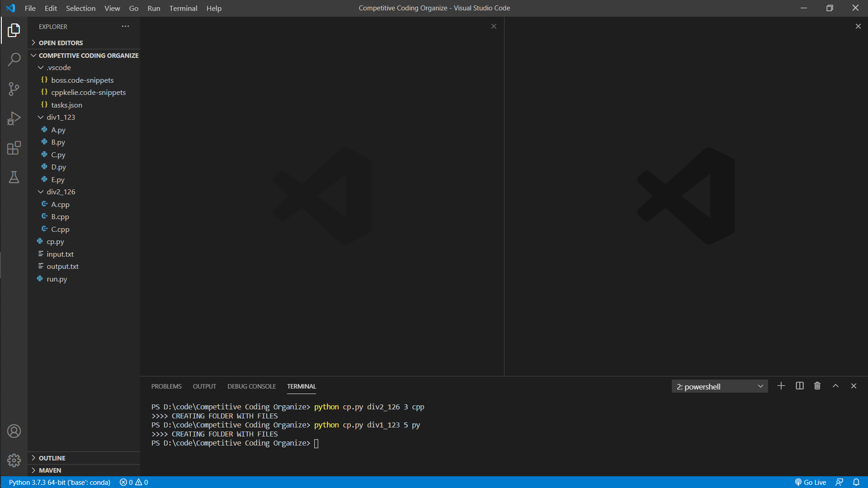
Task: Open the Help menu
Action: [214, 8]
